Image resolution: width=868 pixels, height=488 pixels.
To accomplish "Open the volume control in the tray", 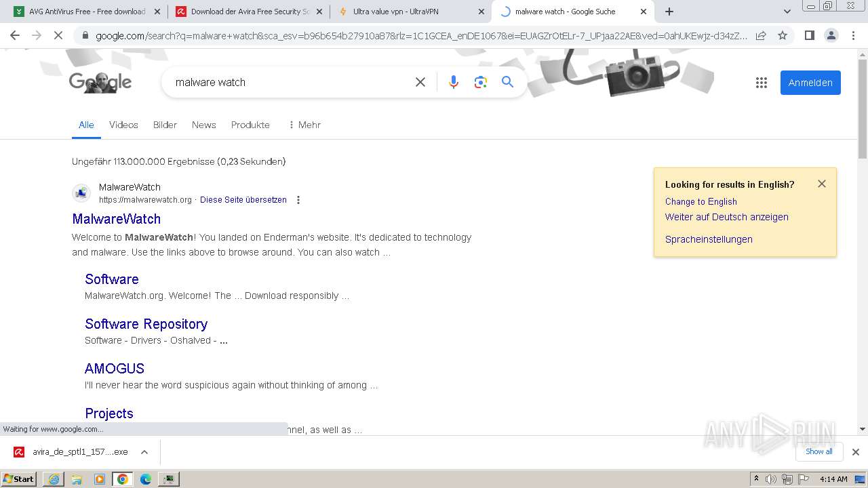I will coord(771,479).
